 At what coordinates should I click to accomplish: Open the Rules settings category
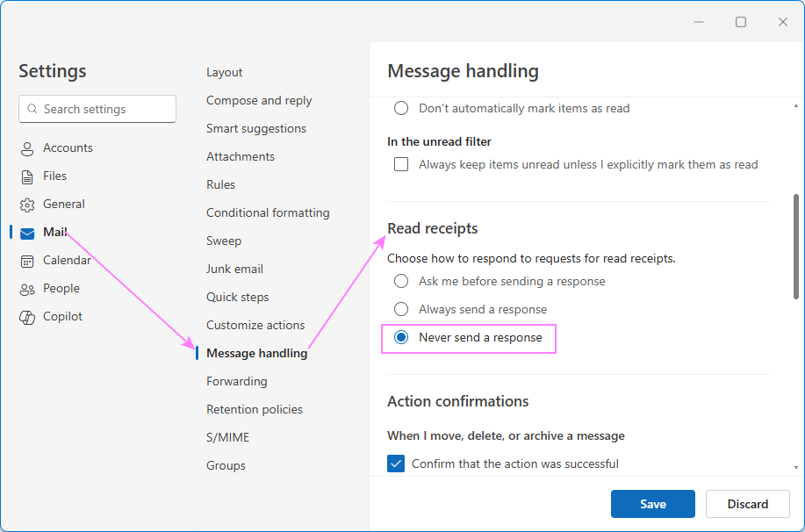tap(220, 184)
